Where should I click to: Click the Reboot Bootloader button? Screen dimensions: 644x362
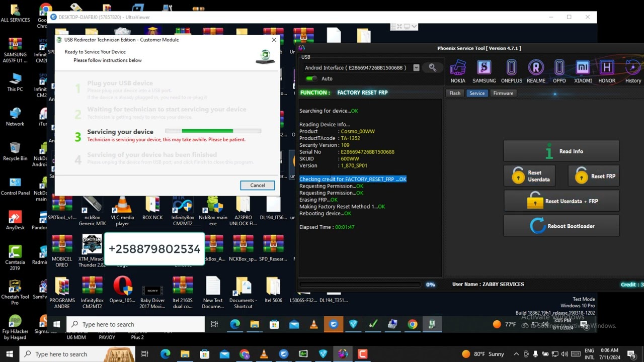click(x=561, y=225)
